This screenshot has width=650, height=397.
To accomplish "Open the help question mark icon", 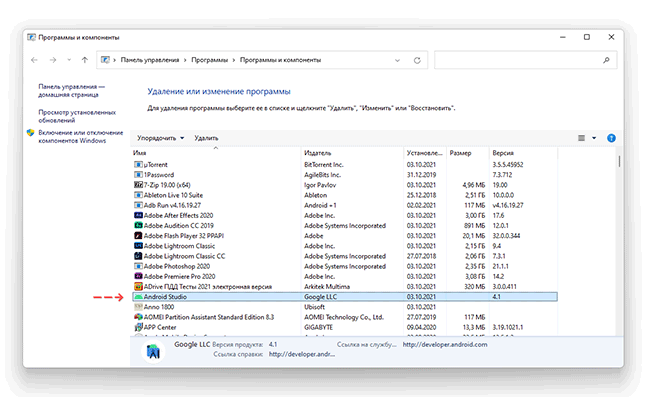I will [611, 138].
